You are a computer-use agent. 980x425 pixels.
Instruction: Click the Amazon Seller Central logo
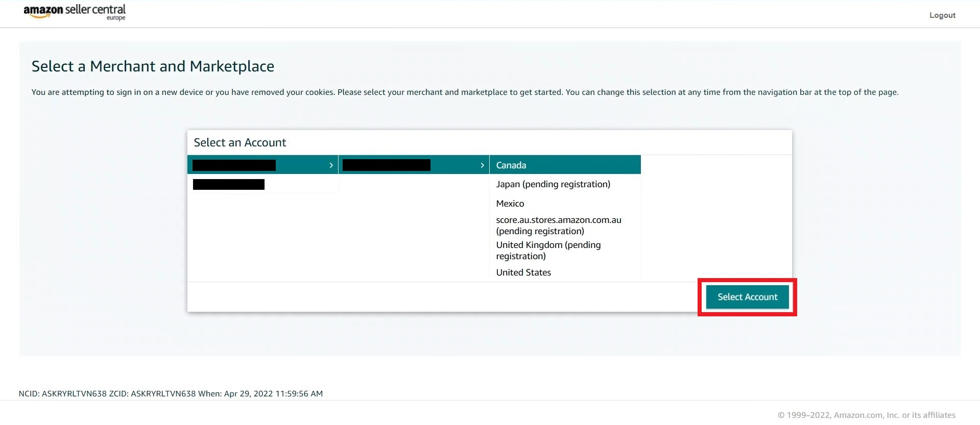click(x=74, y=11)
